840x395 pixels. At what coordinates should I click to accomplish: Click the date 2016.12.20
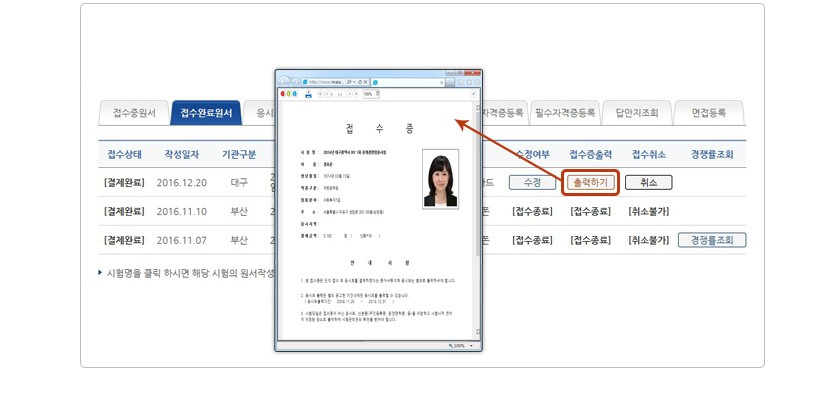[182, 182]
